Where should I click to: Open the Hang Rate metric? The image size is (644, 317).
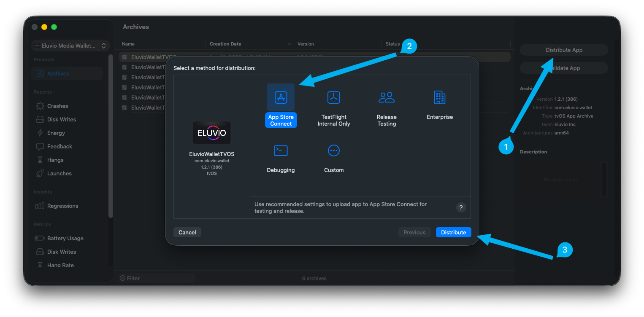(x=67, y=265)
